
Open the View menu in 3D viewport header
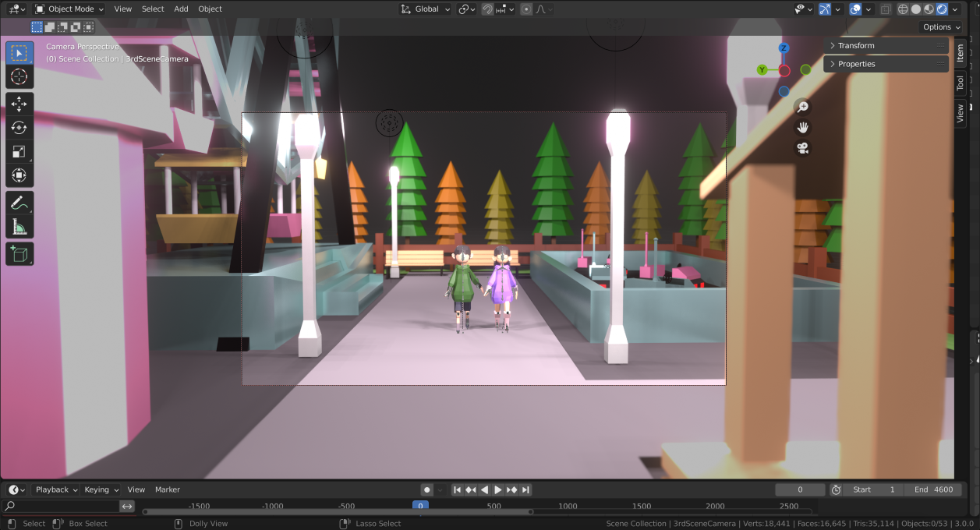click(123, 9)
